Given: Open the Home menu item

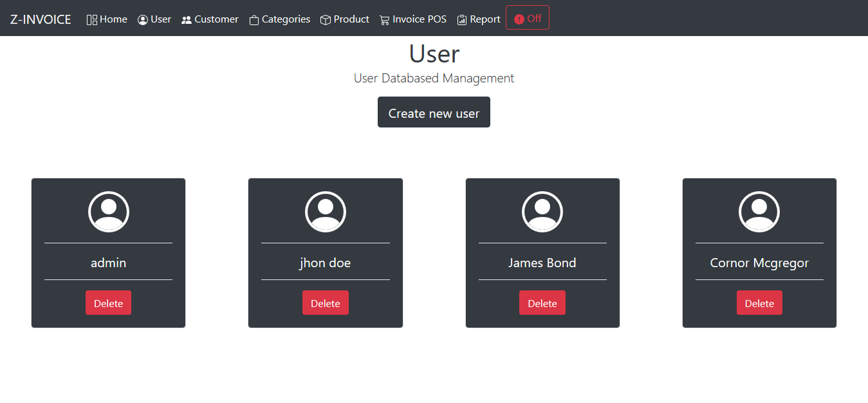Looking at the screenshot, I should click(x=107, y=19).
